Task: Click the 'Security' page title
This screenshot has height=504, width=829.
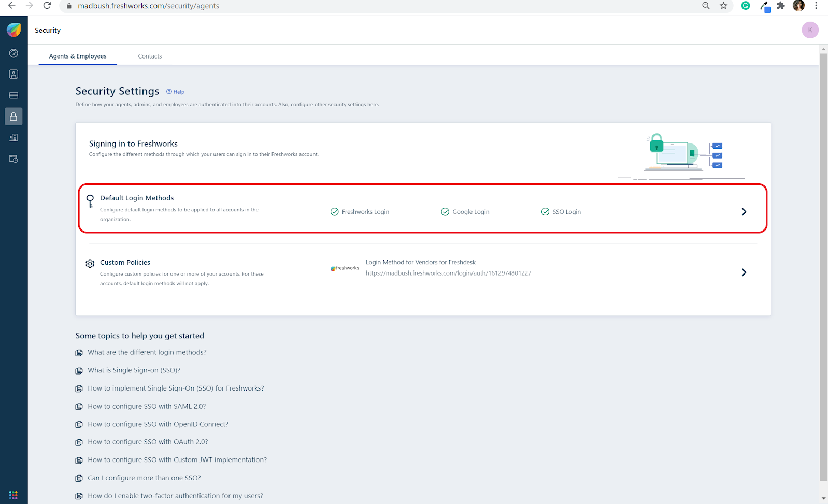Action: [48, 31]
